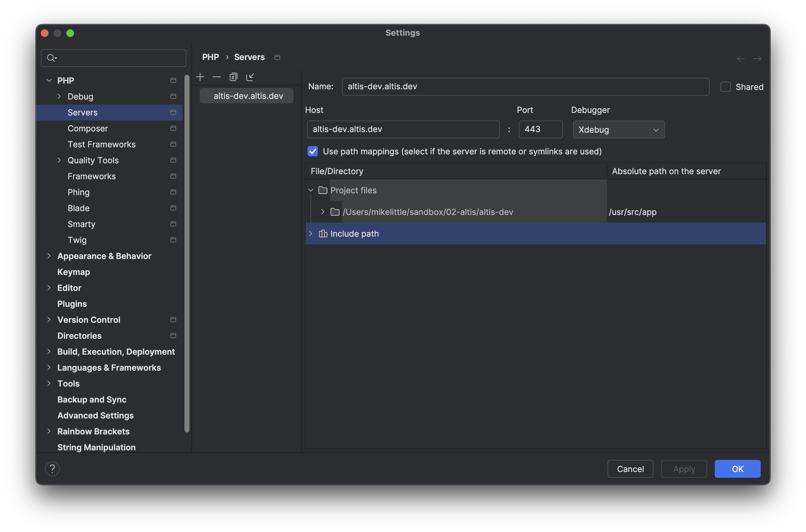Open the Xdebug debugger dropdown
Viewport: 806px width, 532px height.
pos(618,129)
